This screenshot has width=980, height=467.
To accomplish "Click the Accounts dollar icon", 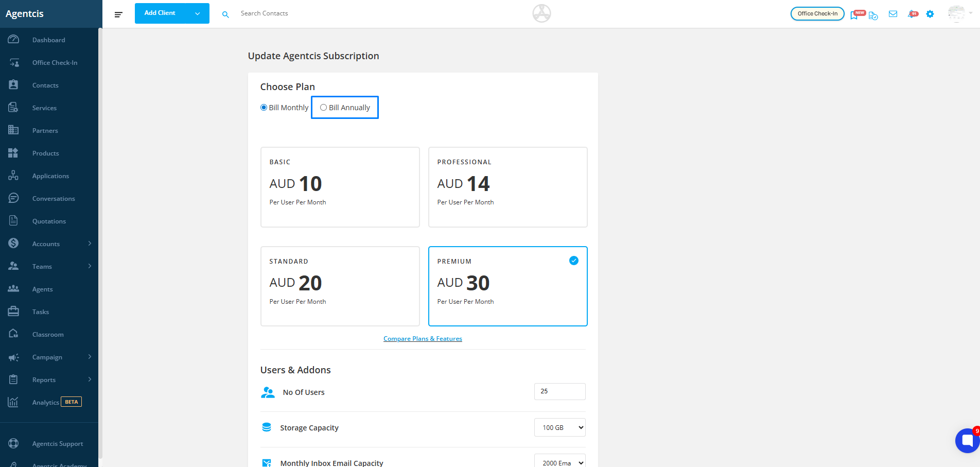I will 13,243.
